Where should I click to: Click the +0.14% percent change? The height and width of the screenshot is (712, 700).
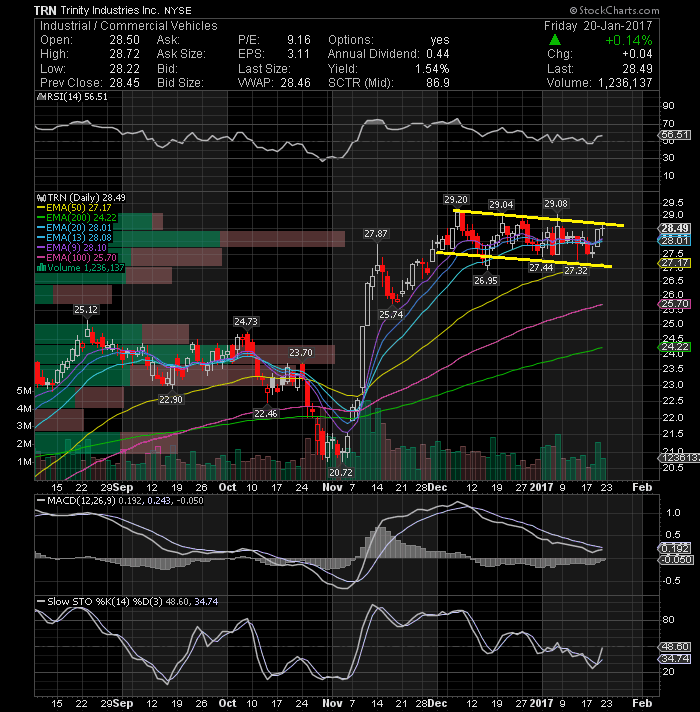(x=629, y=40)
